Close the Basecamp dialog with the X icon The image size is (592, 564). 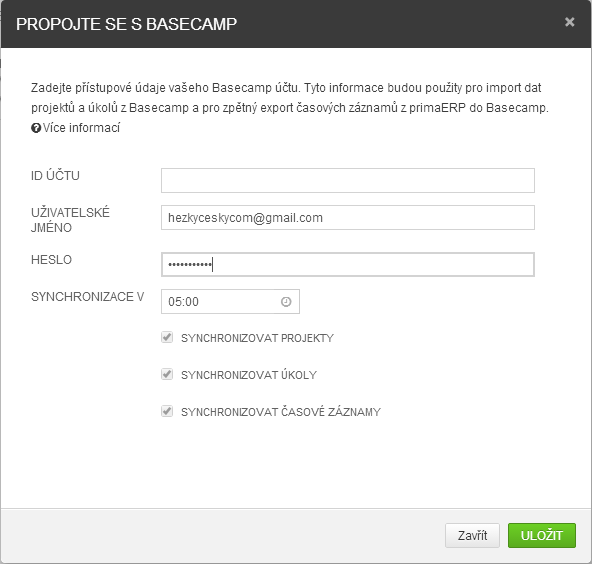[x=569, y=22]
